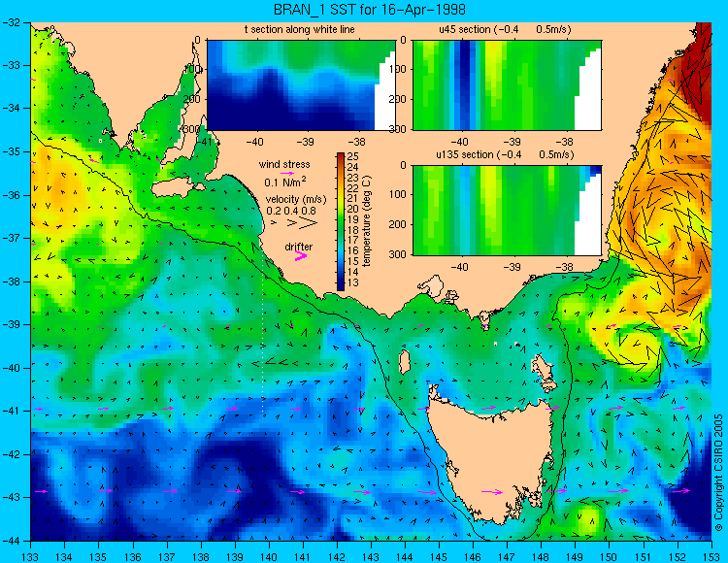Image resolution: width=728 pixels, height=563 pixels.
Task: Click the 'temperature (deg C)' vertical label
Action: 367,221
